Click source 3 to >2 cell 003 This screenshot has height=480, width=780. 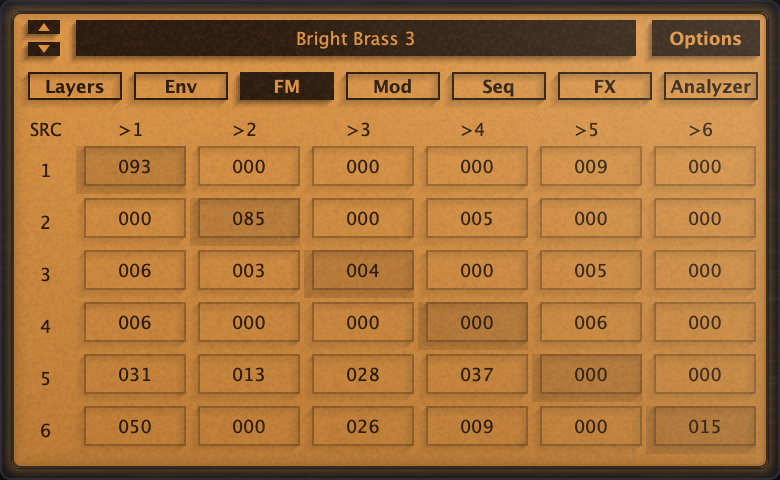[249, 270]
